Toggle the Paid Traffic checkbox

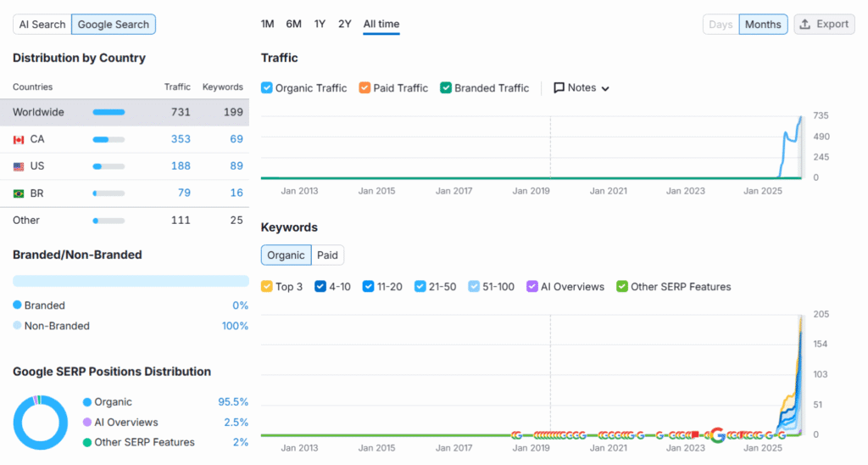[364, 88]
